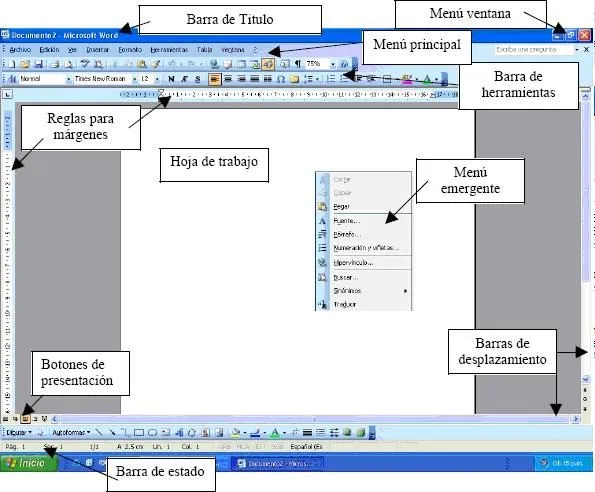Open Print Preview icon
595x492 pixels.
[x=68, y=64]
